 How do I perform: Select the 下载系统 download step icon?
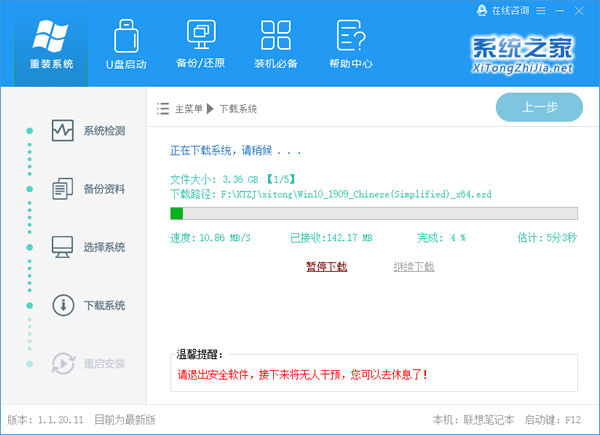[63, 305]
